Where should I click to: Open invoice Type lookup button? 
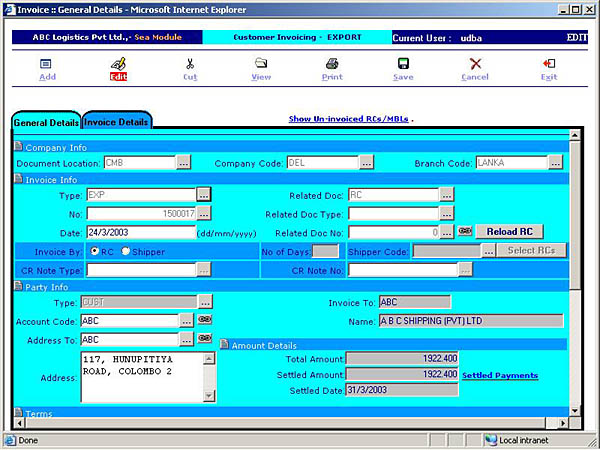[204, 195]
